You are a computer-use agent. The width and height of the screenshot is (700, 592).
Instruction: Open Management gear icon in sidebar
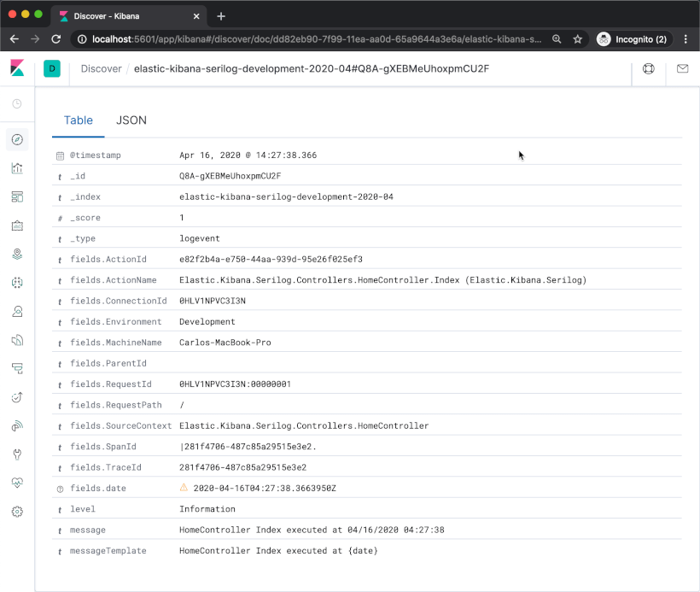coord(17,512)
